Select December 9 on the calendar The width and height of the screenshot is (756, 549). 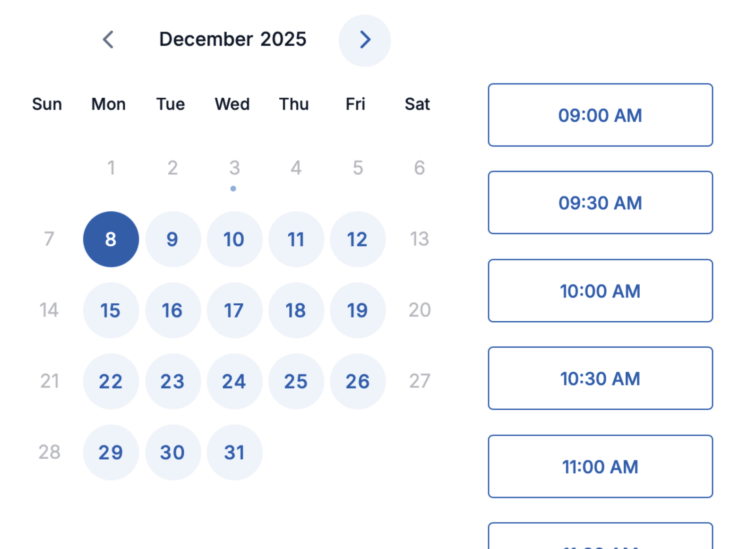click(x=172, y=239)
